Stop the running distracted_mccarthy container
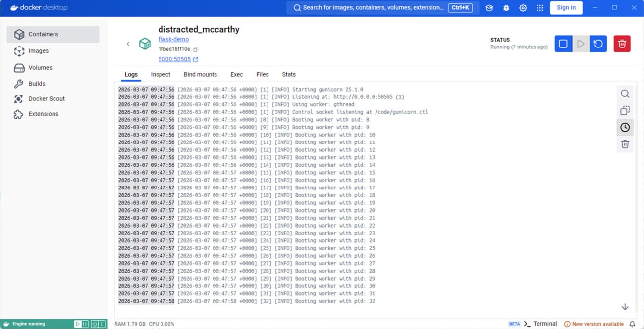 pyautogui.click(x=563, y=44)
